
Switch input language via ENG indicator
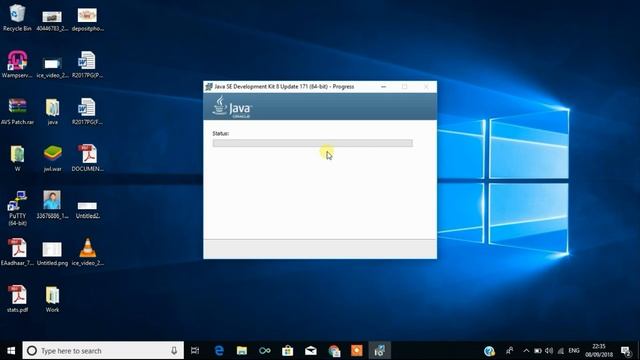tap(574, 351)
